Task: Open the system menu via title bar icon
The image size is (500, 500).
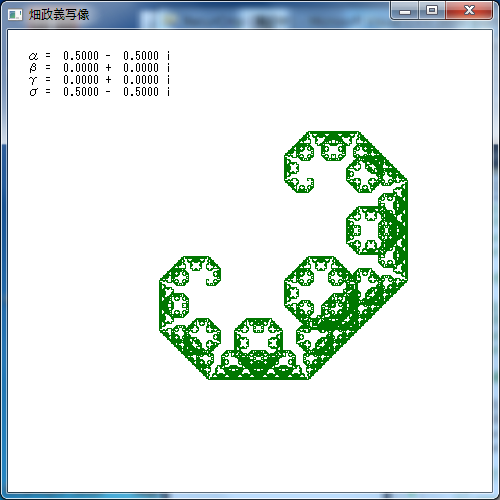Action: 15,15
